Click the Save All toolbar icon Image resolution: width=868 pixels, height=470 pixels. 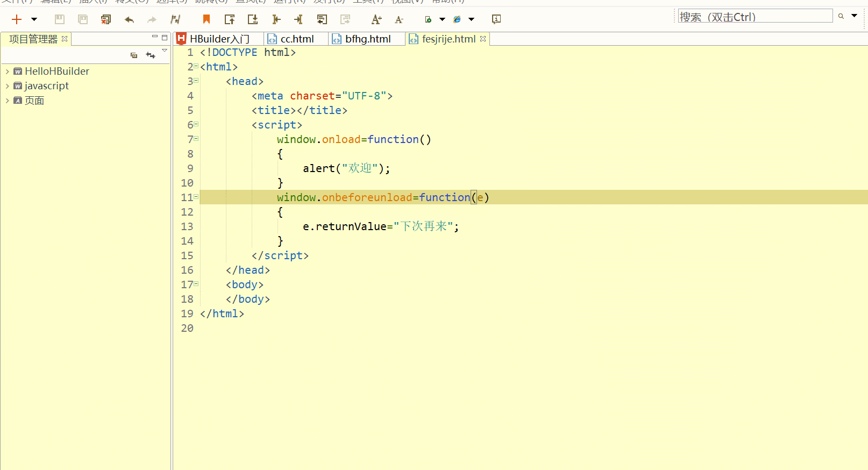coord(83,19)
